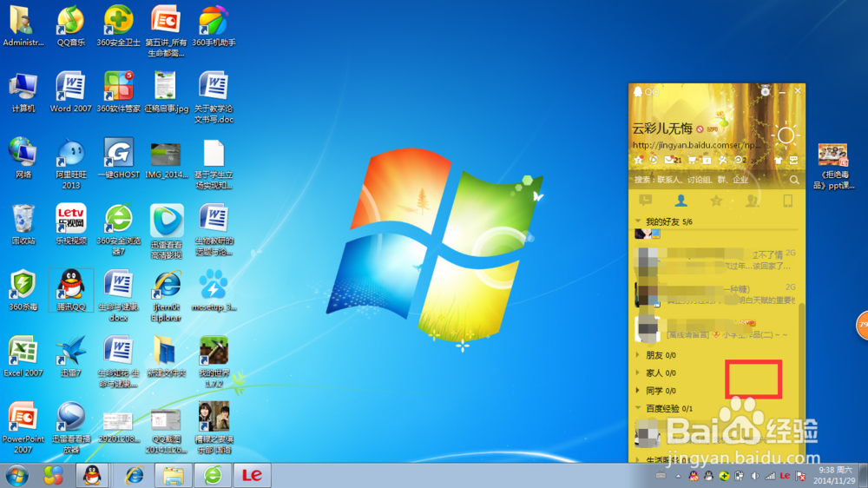
Task: Open QZone star icon in QQ toolbar
Action: click(x=638, y=160)
